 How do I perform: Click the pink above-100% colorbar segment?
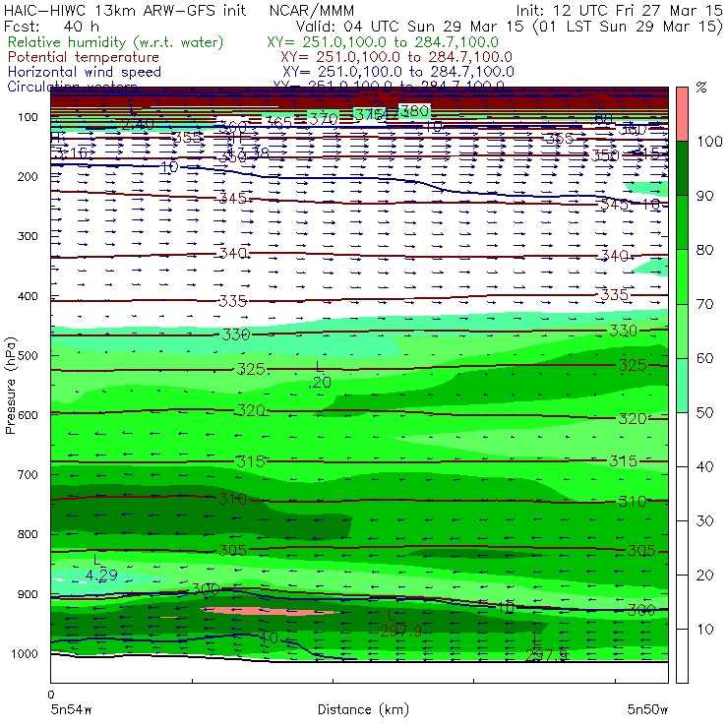pyautogui.click(x=682, y=114)
